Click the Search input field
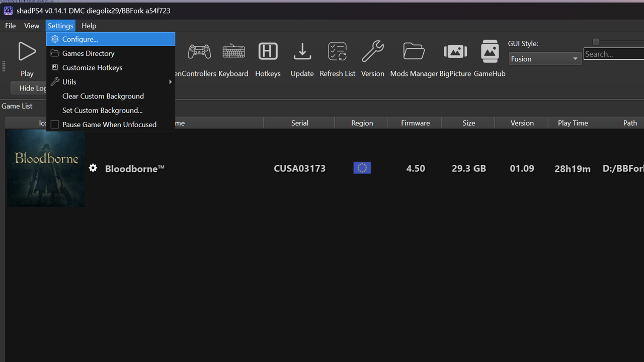Screen dimensions: 644x362 coord(614,54)
